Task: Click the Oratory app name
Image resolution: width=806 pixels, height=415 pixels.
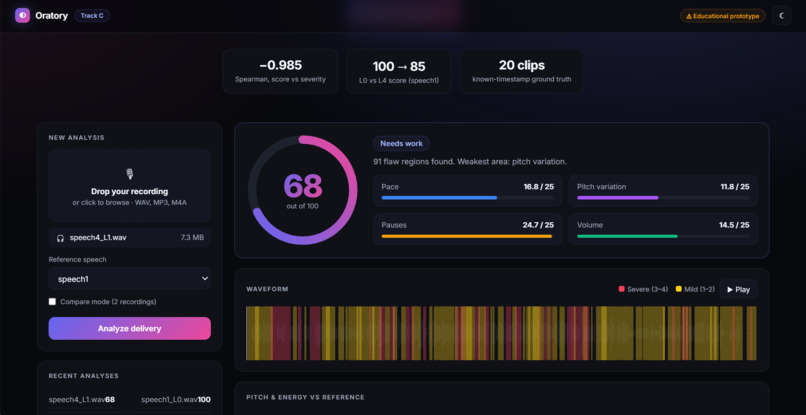Action: pos(51,16)
